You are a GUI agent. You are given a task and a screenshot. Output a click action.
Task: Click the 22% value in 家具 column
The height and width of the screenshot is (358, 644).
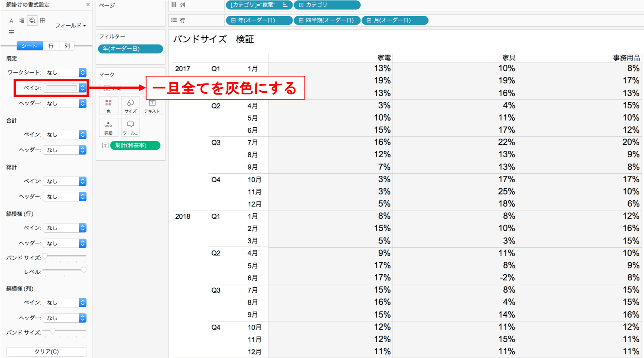click(x=507, y=142)
